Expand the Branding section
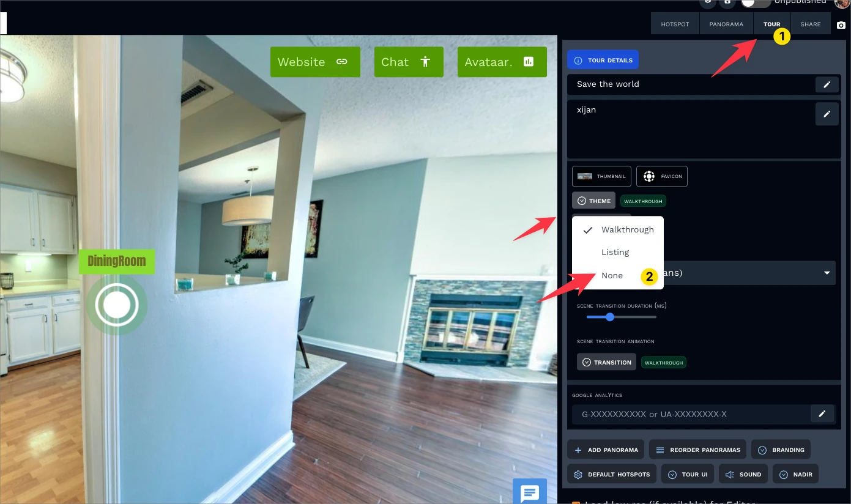 pos(781,450)
